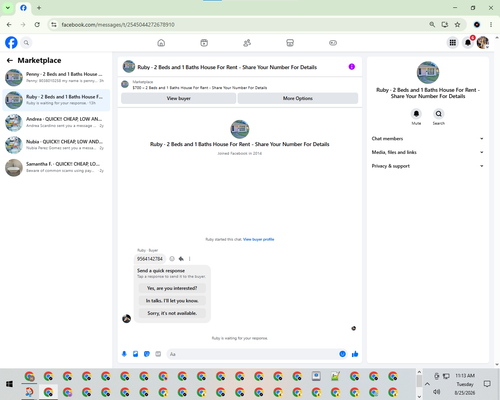
Task: Open the Facebook menu grid icon
Action: (x=453, y=43)
